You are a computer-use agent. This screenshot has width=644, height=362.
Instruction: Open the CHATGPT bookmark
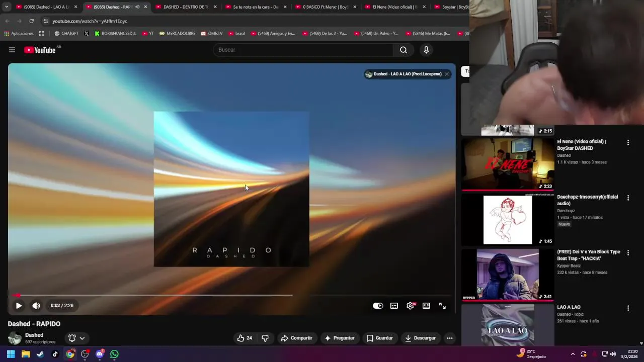point(66,34)
